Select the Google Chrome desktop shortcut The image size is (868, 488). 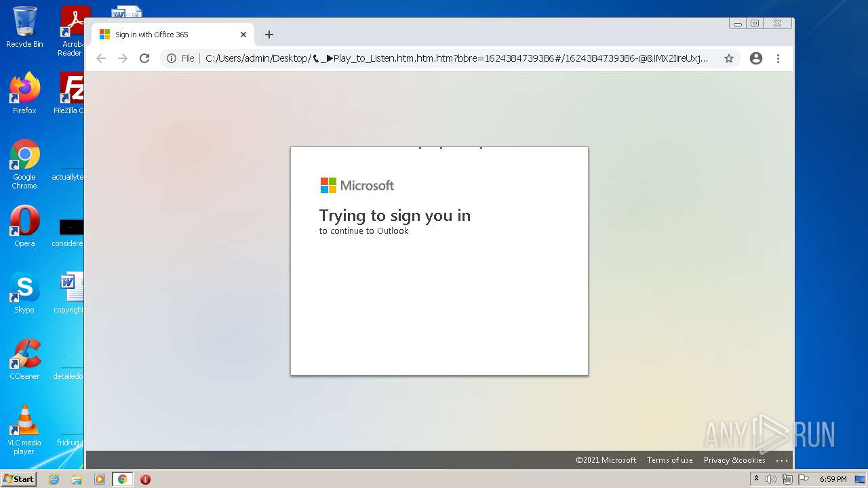(x=24, y=164)
